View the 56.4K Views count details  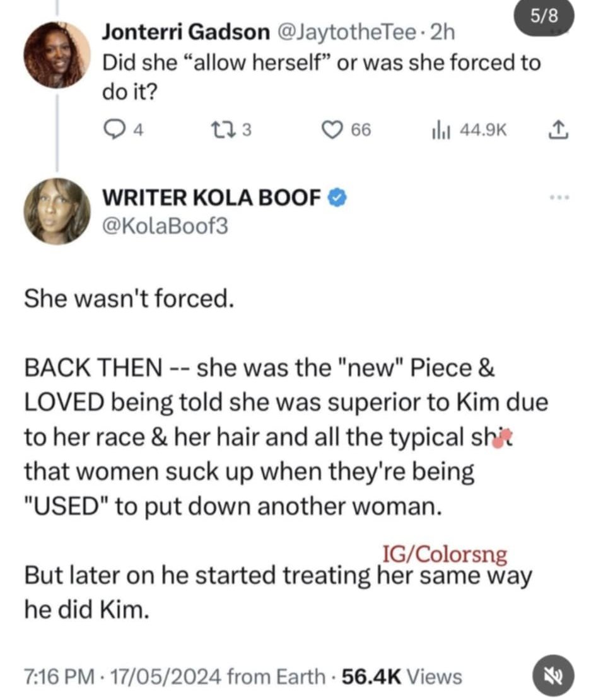(401, 677)
